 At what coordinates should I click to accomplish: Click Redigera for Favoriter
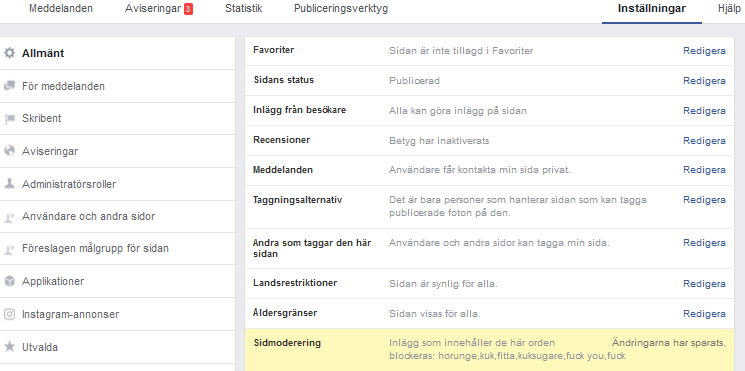[x=704, y=51]
